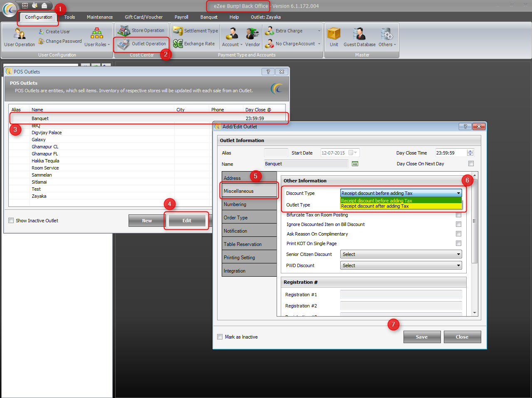Screen dimensions: 532x398
Task: Open Unit master
Action: click(x=334, y=37)
